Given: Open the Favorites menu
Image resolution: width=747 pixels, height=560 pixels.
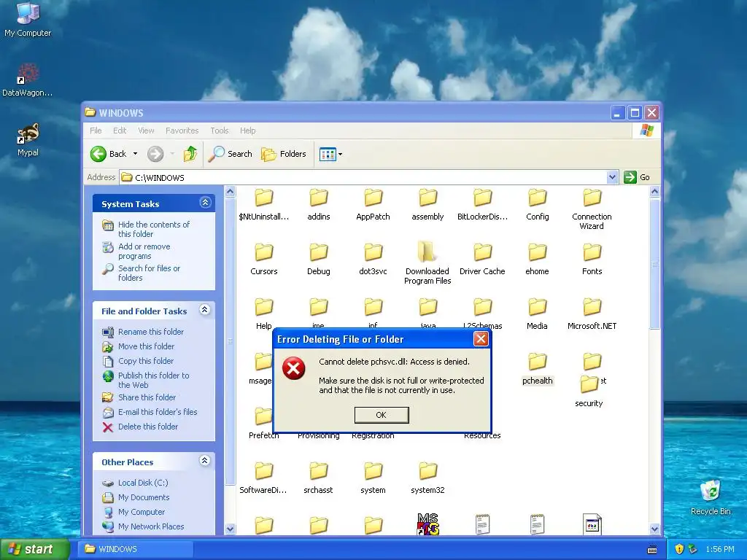Looking at the screenshot, I should (182, 131).
